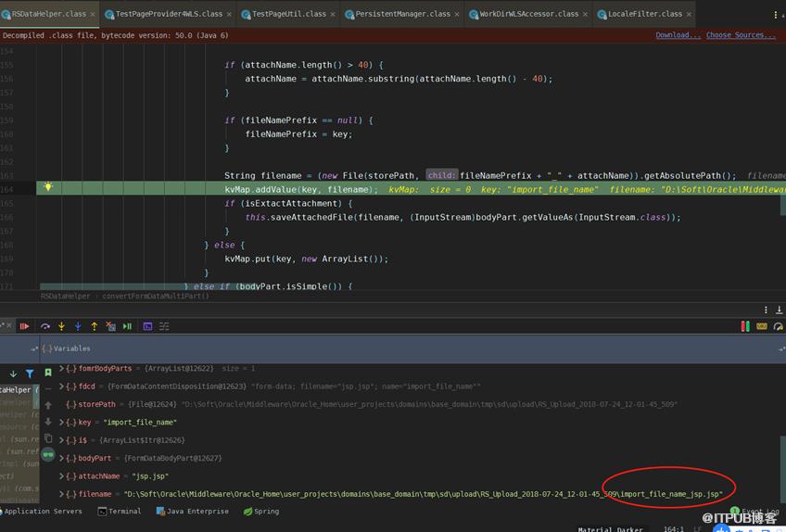
Task: Expand the is ArrayList$Itr variable node
Action: (x=61, y=440)
